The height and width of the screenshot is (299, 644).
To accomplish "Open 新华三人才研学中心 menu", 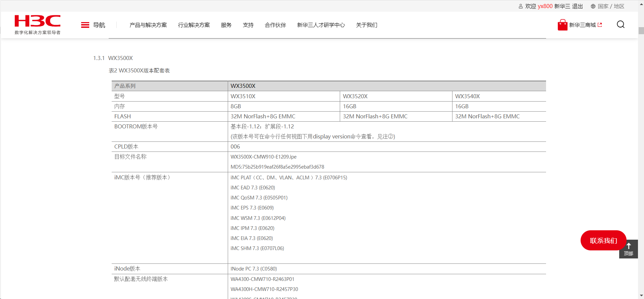I will pyautogui.click(x=321, y=25).
